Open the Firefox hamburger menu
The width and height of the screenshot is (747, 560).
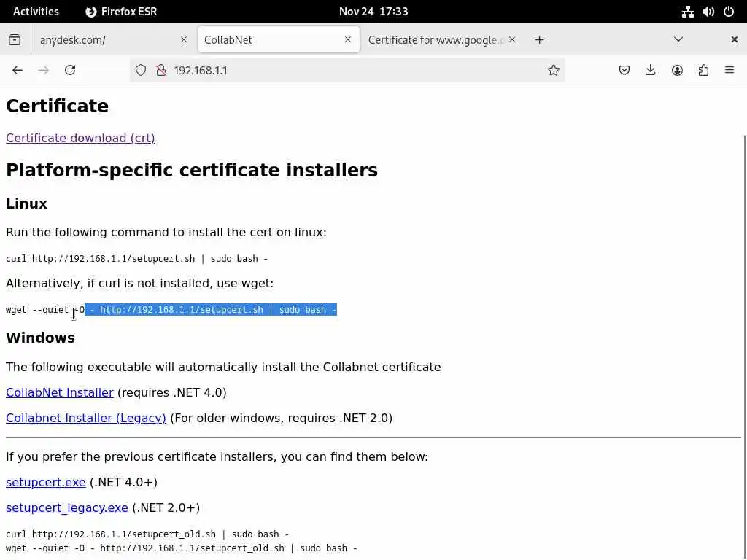pos(729,71)
